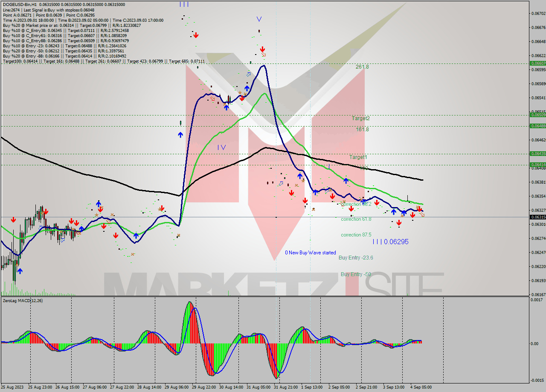Click the 261.8 Fibonacci extension label
The height and width of the screenshot is (392, 546).
click(362, 67)
